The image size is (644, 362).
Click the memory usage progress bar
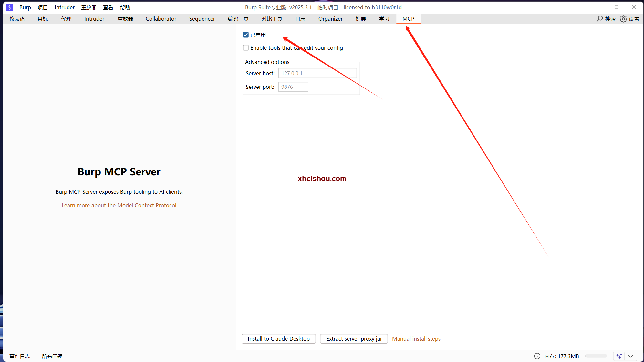[x=596, y=356]
